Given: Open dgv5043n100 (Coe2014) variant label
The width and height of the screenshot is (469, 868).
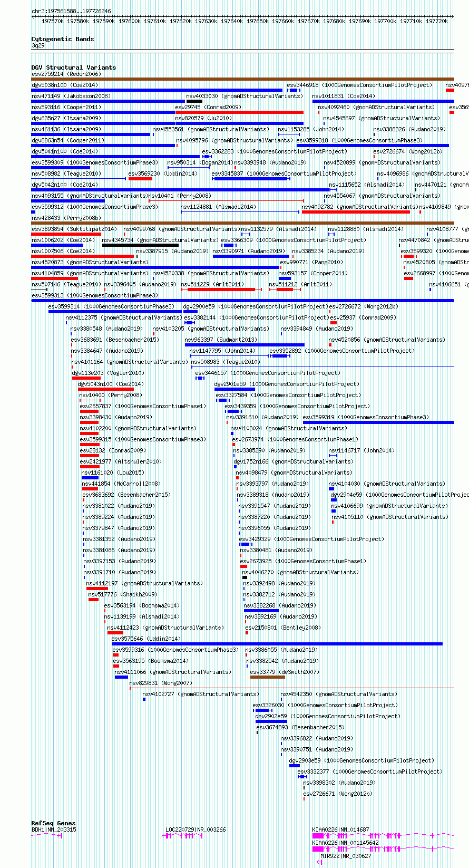Looking at the screenshot, I should [111, 384].
